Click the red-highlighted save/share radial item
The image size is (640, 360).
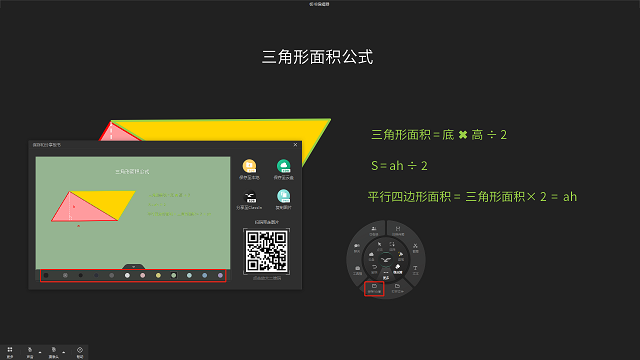(x=374, y=288)
